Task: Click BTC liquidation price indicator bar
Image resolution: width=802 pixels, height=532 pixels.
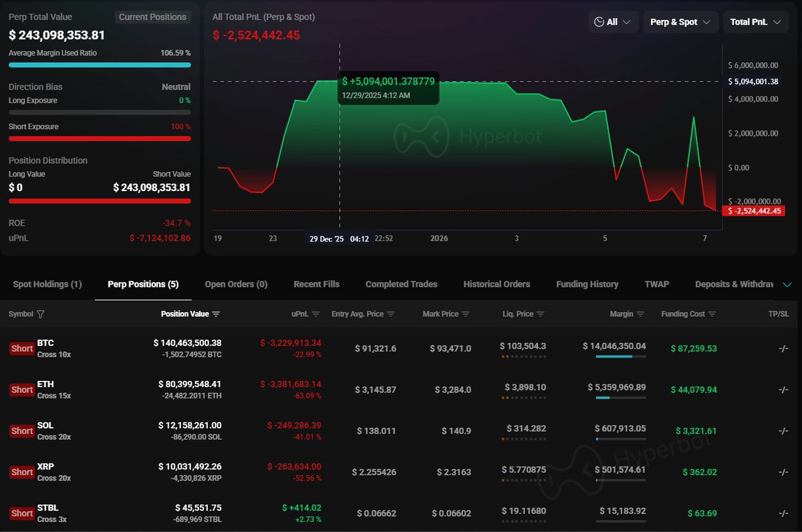Action: [523, 357]
